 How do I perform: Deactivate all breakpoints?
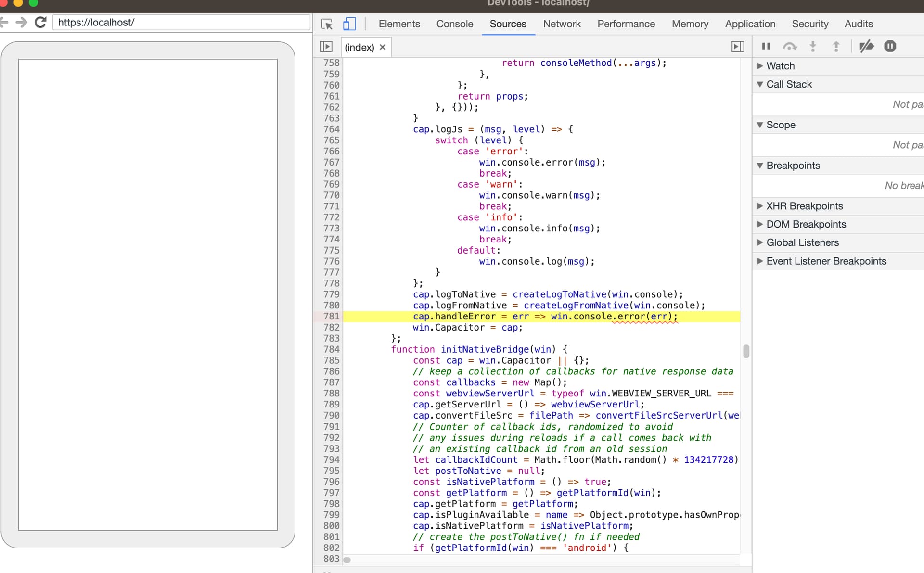tap(866, 47)
